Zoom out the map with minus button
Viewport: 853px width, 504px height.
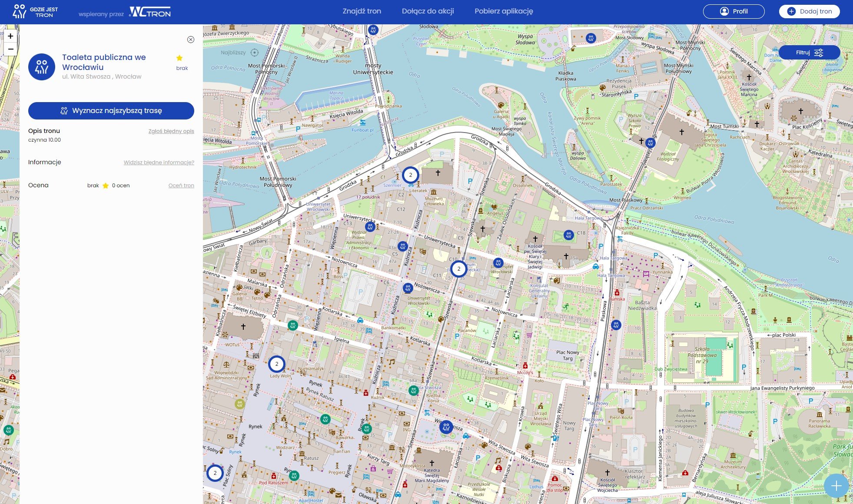[10, 49]
